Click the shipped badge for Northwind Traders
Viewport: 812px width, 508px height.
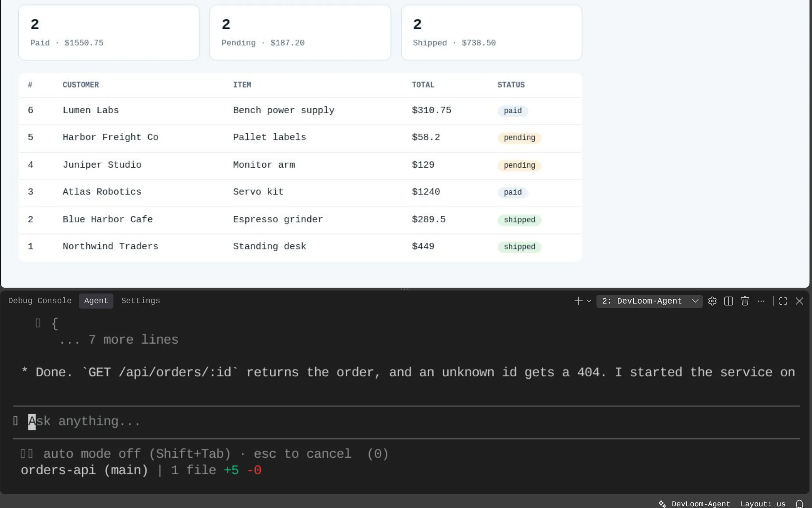point(519,247)
